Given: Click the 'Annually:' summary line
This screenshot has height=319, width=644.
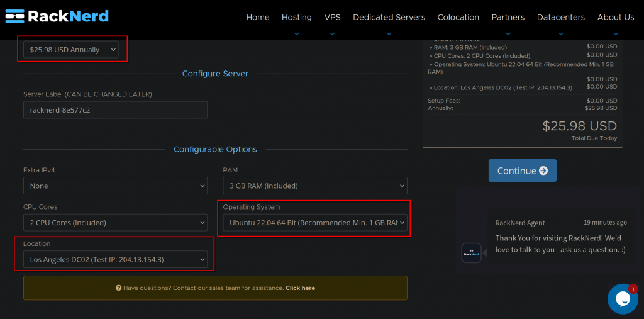Looking at the screenshot, I should (522, 108).
